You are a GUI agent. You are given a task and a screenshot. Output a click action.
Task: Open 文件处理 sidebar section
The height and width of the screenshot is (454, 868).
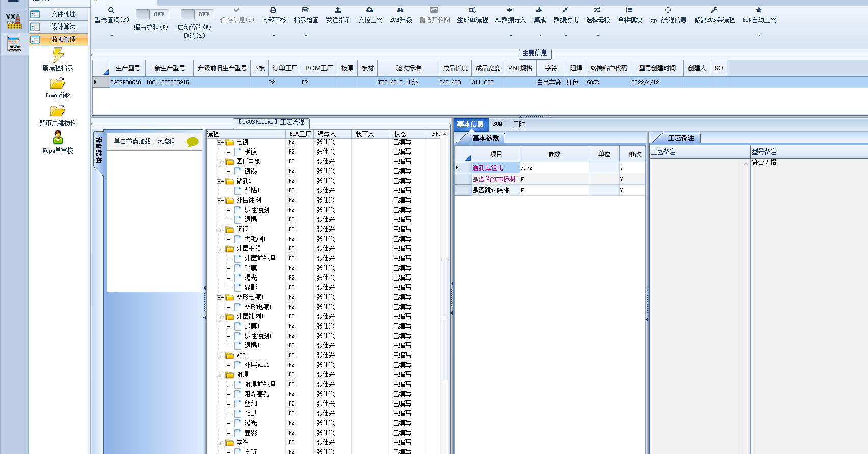(x=58, y=14)
